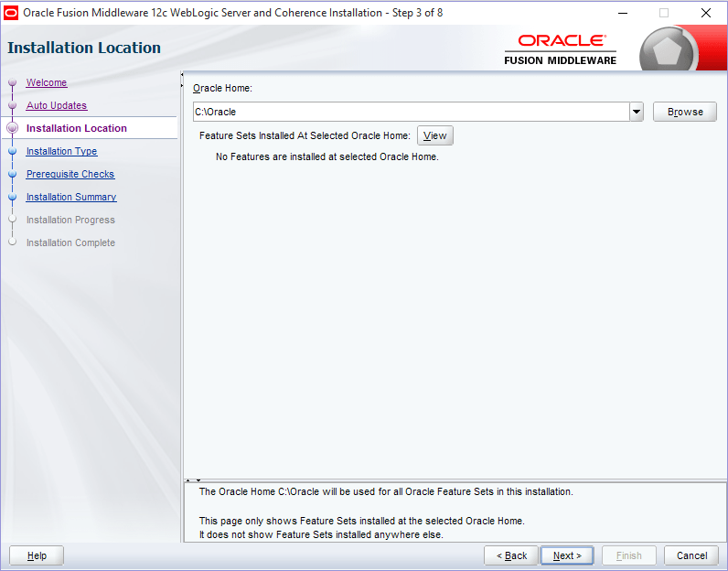Click the grey pentagon emblem in the header
The height and width of the screenshot is (571, 728).
667,49
